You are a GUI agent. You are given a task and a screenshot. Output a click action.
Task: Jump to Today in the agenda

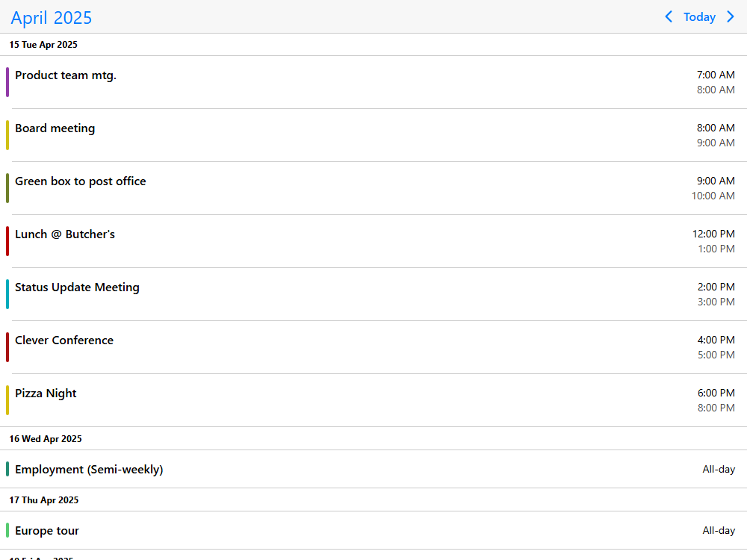pos(699,17)
